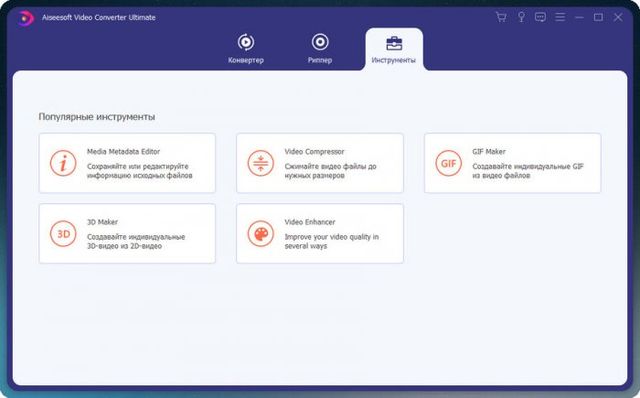
Task: Click description 'Создавайте индивидуальные GIF из видео файлов'
Action: pos(528,171)
